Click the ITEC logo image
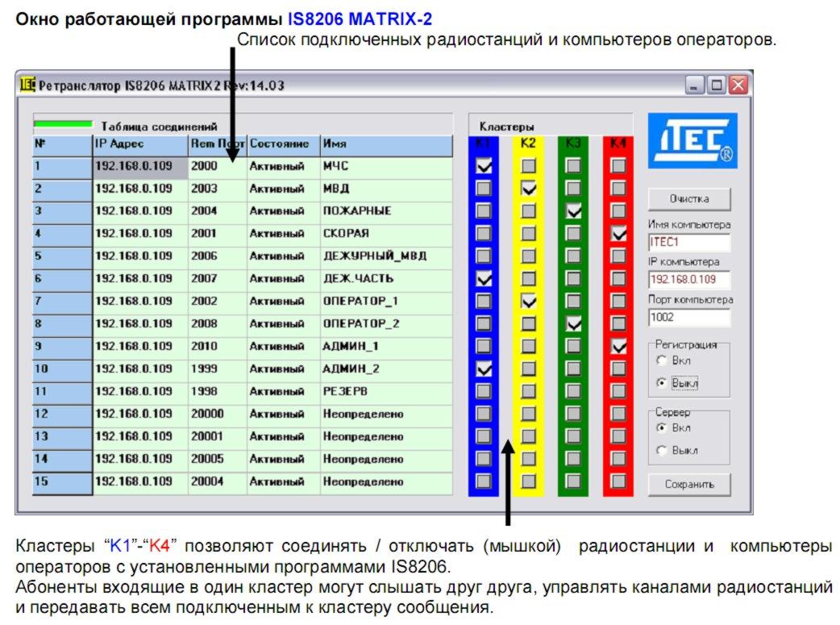 click(692, 140)
